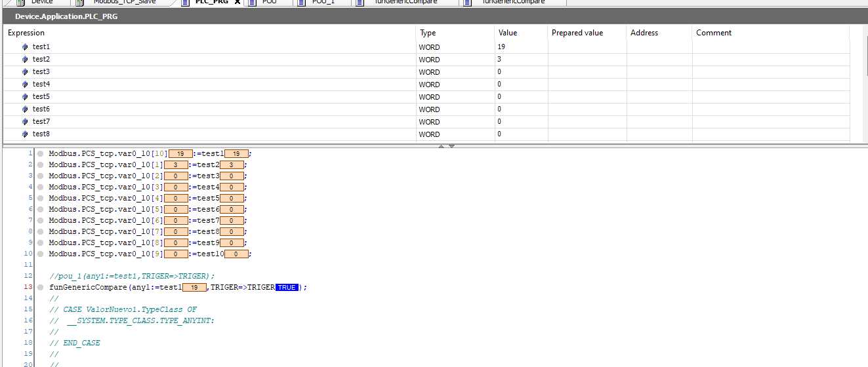Image resolution: width=868 pixels, height=367 pixels.
Task: Open the POU tab
Action: [x=269, y=2]
